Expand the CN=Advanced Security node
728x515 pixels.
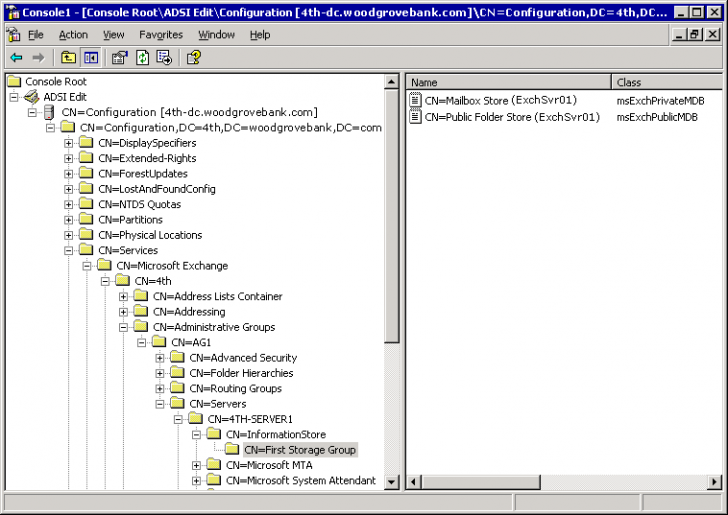coord(160,358)
